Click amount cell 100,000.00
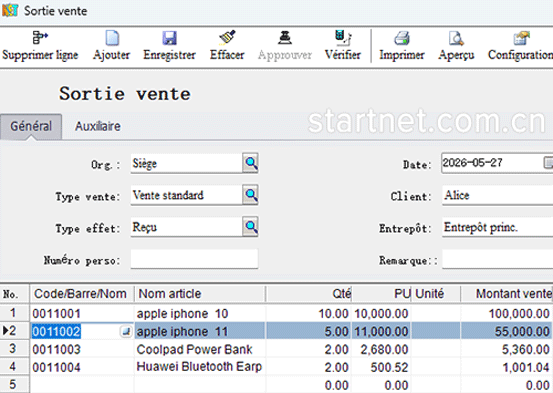This screenshot has width=553, height=393. coord(507,314)
